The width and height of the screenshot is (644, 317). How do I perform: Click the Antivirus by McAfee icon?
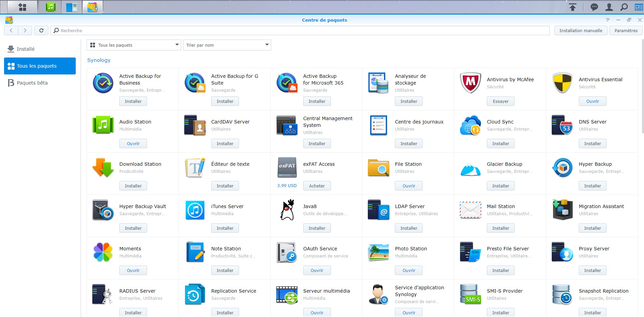point(471,83)
